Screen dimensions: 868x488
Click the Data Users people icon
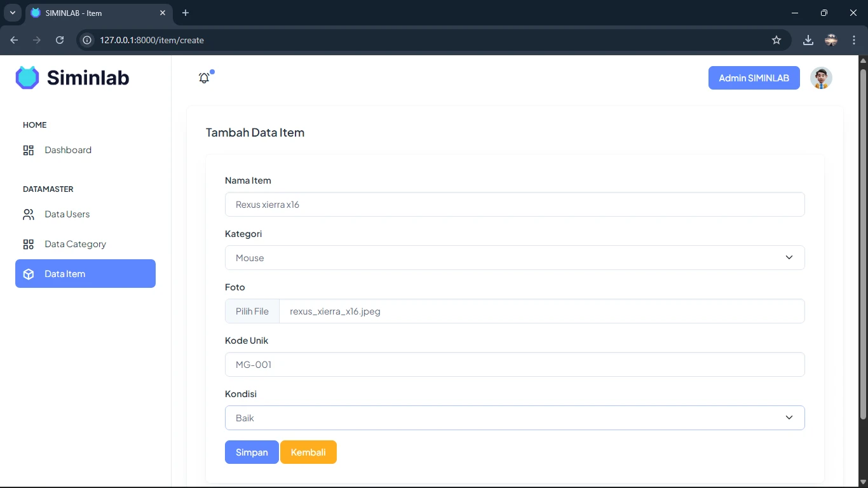(x=29, y=215)
